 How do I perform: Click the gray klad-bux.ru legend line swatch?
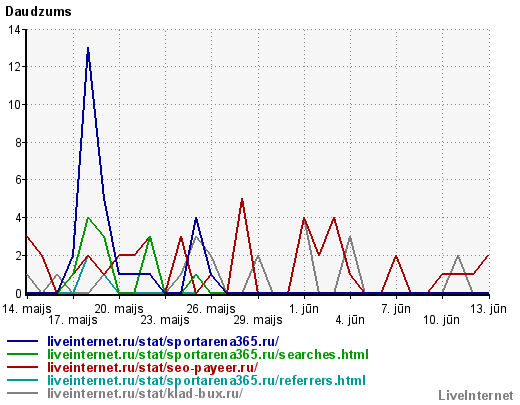22,393
